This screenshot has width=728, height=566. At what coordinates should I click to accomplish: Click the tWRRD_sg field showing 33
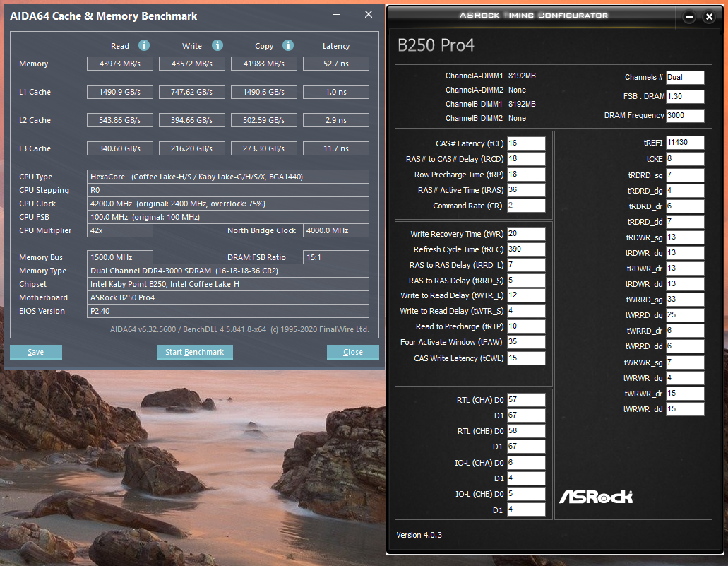685,300
